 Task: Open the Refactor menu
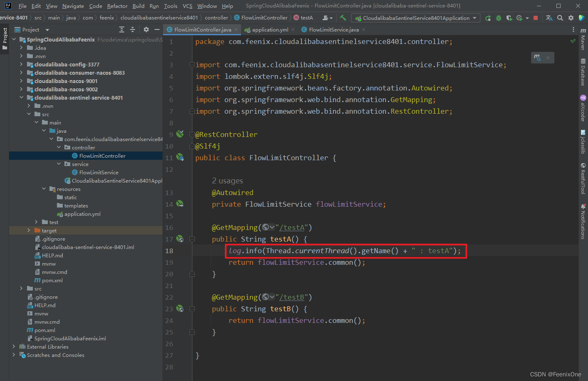tap(117, 6)
